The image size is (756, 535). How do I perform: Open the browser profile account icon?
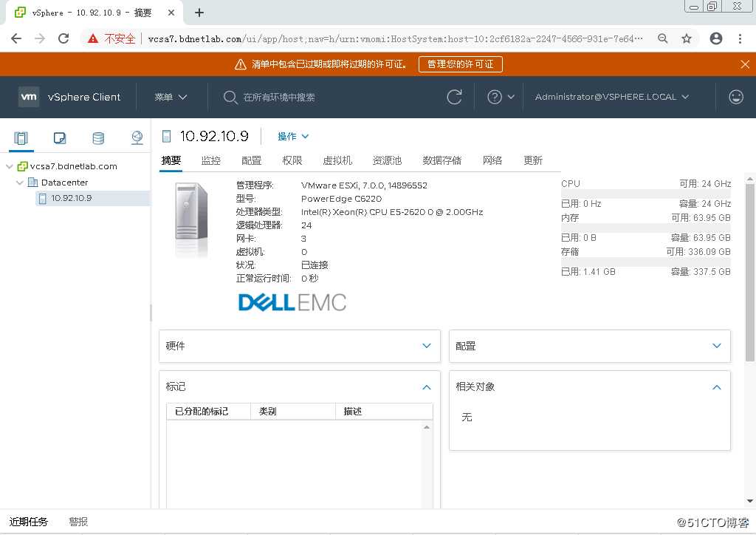(716, 38)
